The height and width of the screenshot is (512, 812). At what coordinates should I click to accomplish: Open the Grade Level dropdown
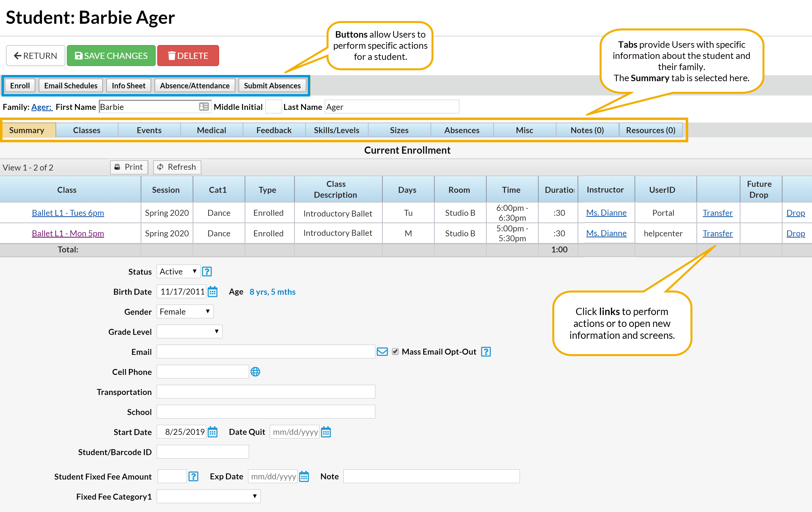[189, 332]
